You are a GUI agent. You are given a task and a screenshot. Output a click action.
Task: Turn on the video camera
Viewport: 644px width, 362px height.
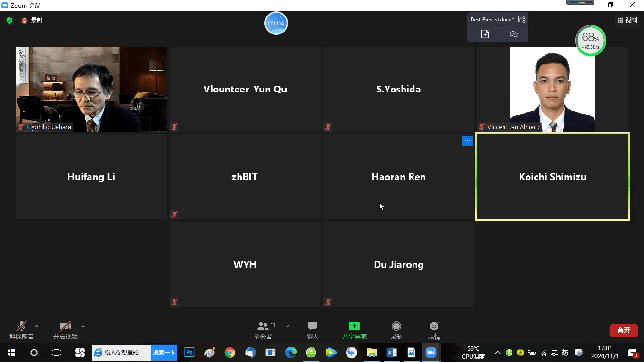[x=65, y=330]
